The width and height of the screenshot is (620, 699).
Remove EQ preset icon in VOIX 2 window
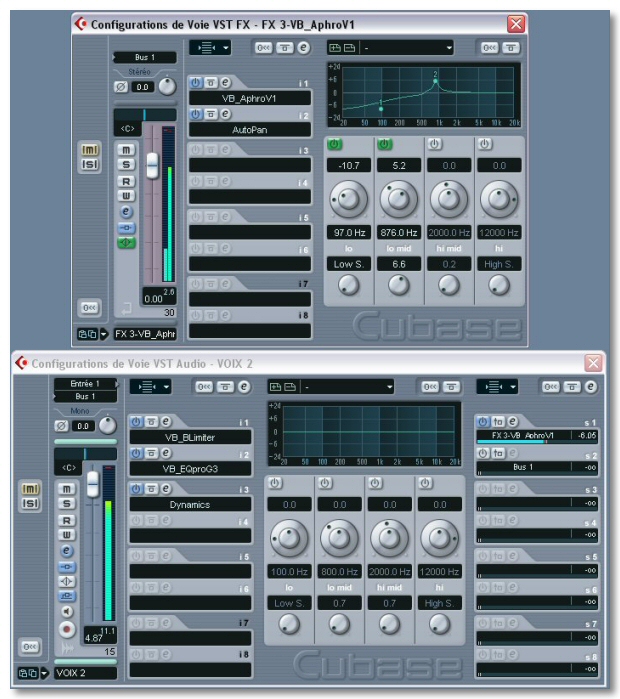click(290, 387)
